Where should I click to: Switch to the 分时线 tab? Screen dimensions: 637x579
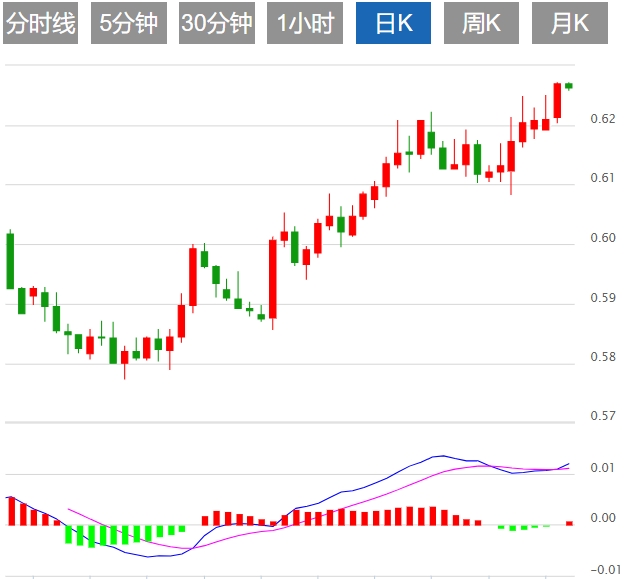click(x=40, y=24)
